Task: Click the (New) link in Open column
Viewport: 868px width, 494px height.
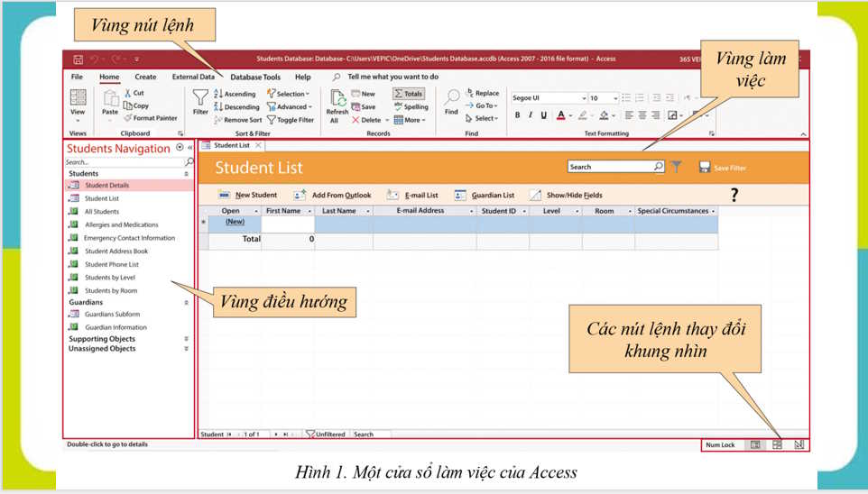Action: point(235,221)
